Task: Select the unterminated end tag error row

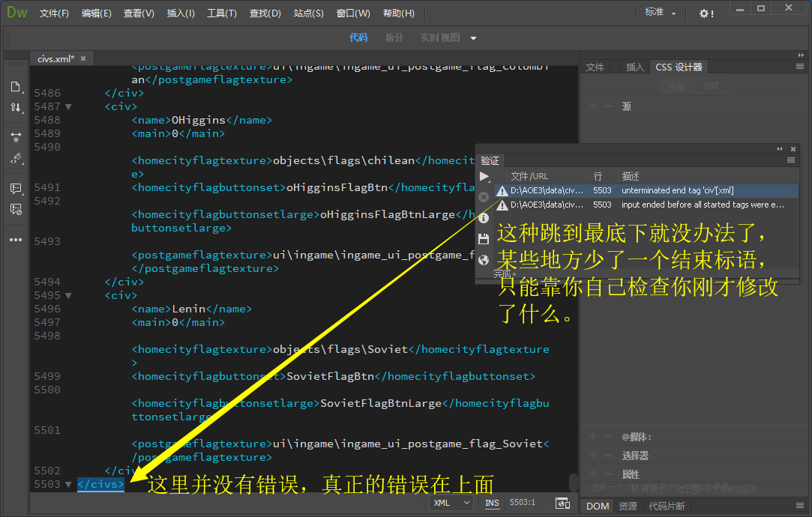Action: point(646,191)
